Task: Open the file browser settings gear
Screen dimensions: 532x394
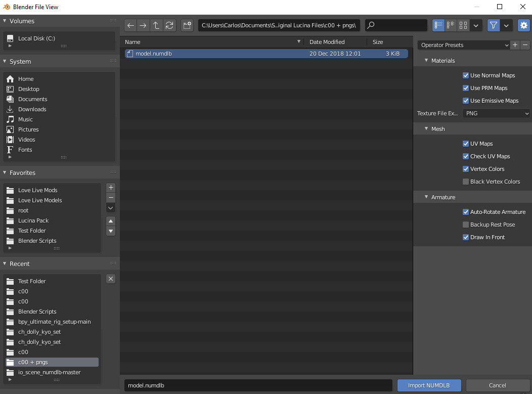Action: [523, 25]
